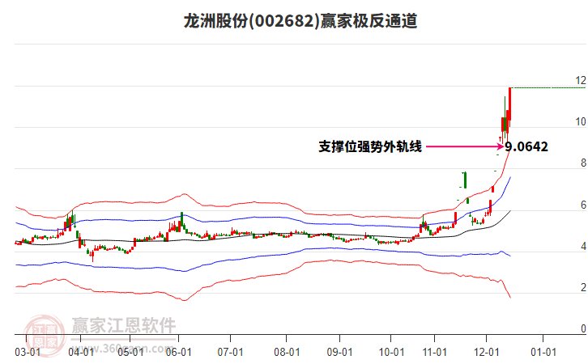The height and width of the screenshot is (364, 588).
Task: Select the 07-01 date axis label
Action: [x=230, y=353]
